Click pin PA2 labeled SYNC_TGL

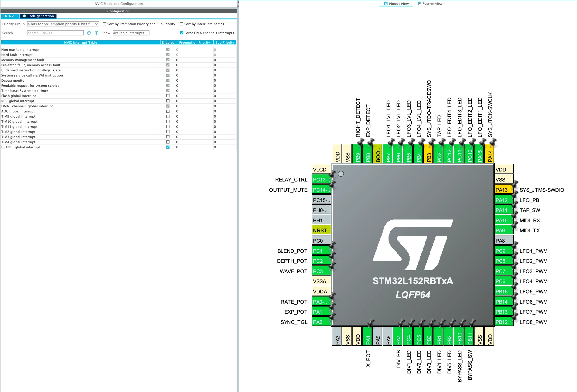click(x=321, y=322)
